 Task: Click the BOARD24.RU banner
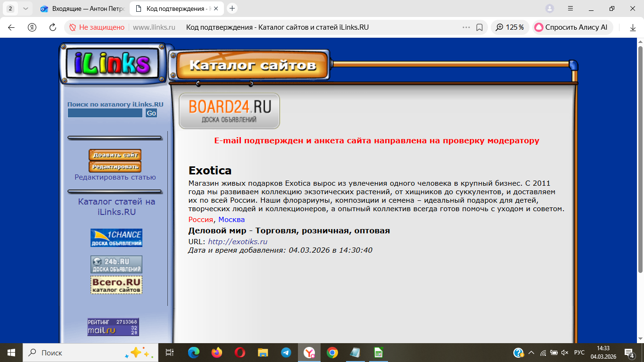pyautogui.click(x=230, y=111)
